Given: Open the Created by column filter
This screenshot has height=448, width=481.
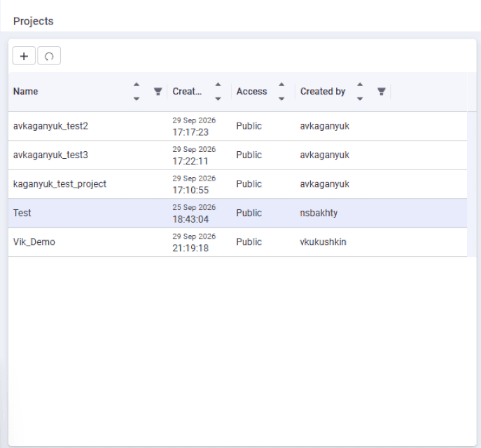Looking at the screenshot, I should (x=382, y=92).
